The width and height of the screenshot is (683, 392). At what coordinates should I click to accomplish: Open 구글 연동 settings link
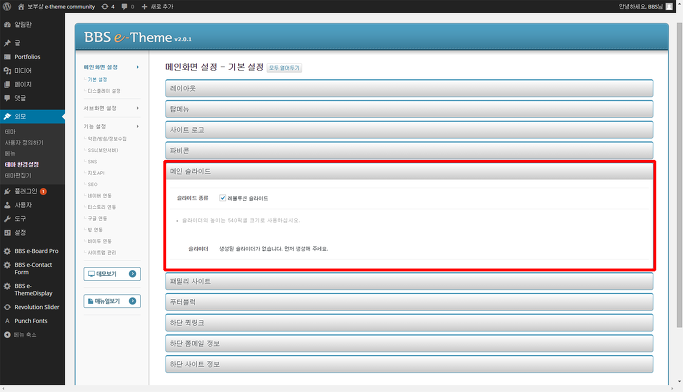point(97,218)
